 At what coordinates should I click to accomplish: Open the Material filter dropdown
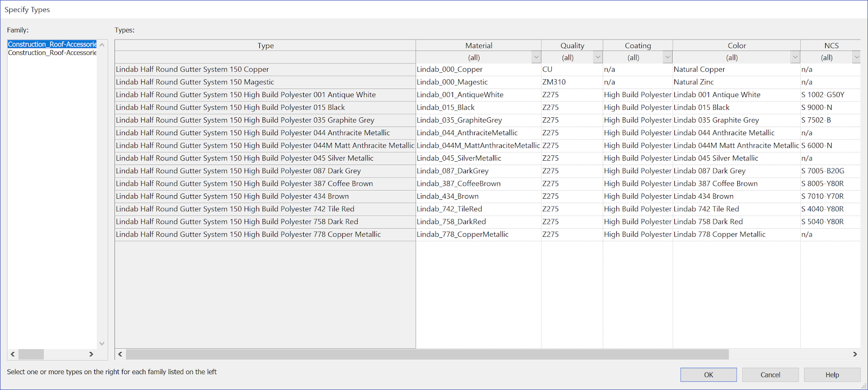pyautogui.click(x=536, y=57)
